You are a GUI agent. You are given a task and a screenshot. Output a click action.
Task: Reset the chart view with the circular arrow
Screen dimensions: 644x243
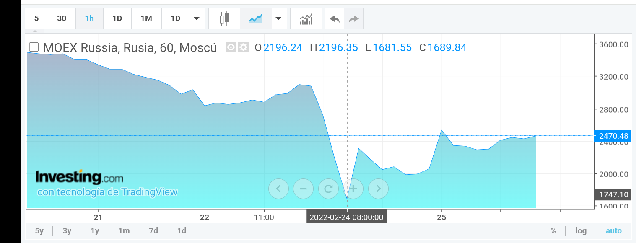tap(328, 189)
